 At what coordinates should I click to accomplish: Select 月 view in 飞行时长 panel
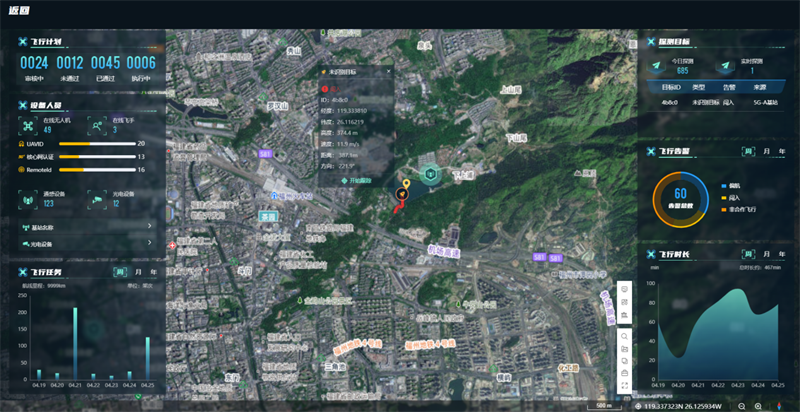coord(766,254)
